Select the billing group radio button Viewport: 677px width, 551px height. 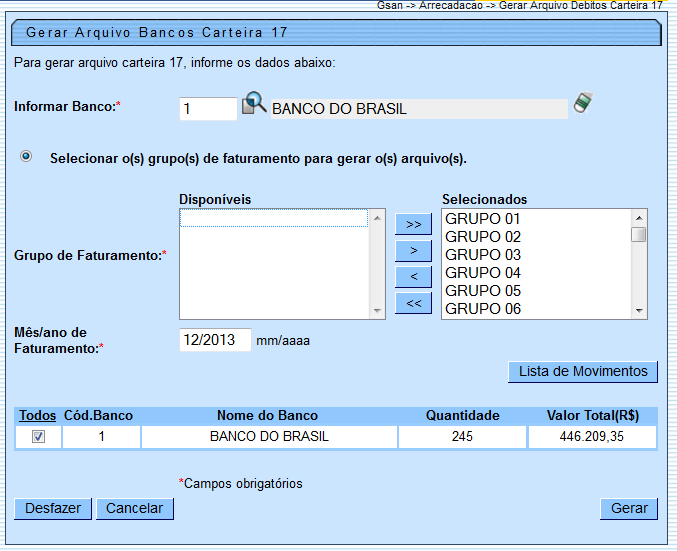(x=26, y=157)
